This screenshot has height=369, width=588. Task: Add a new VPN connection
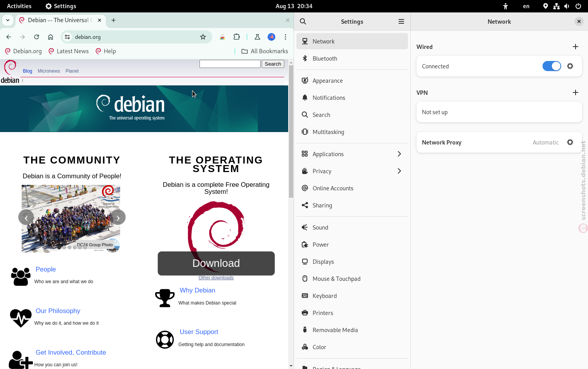click(x=576, y=92)
